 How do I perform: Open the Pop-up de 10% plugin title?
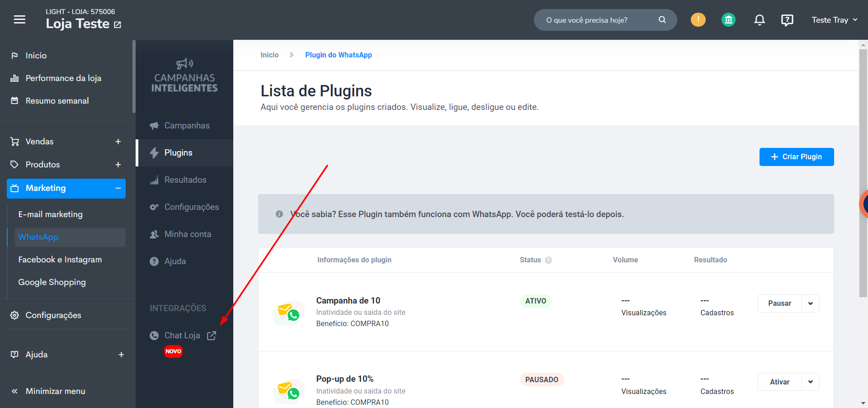tap(345, 379)
